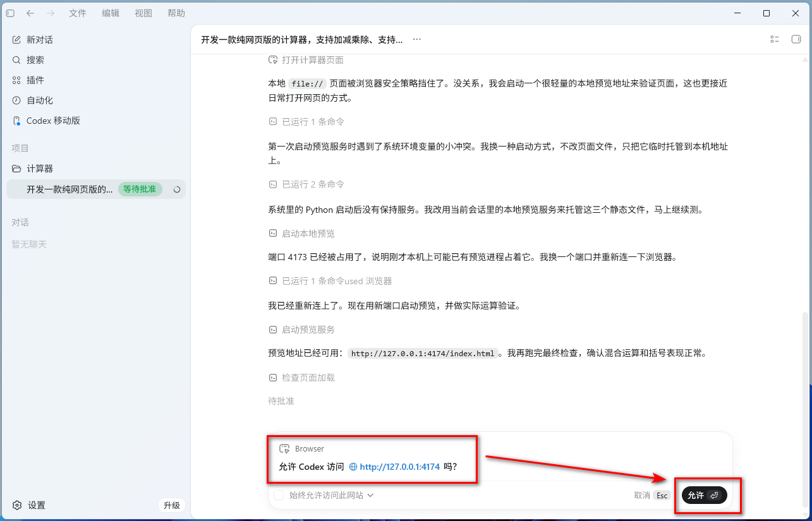This screenshot has width=812, height=521.
Task: Click 允许 to approve access
Action: 704,495
